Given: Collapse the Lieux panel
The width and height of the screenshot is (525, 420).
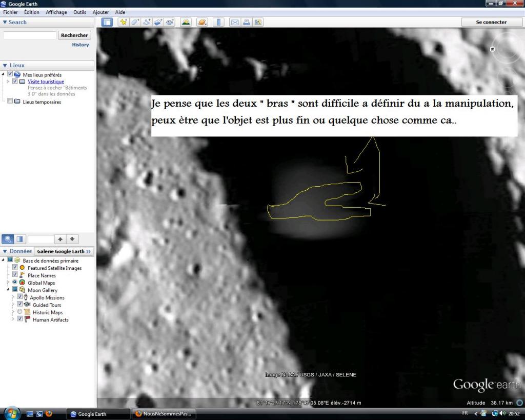Looking at the screenshot, I should pos(5,65).
